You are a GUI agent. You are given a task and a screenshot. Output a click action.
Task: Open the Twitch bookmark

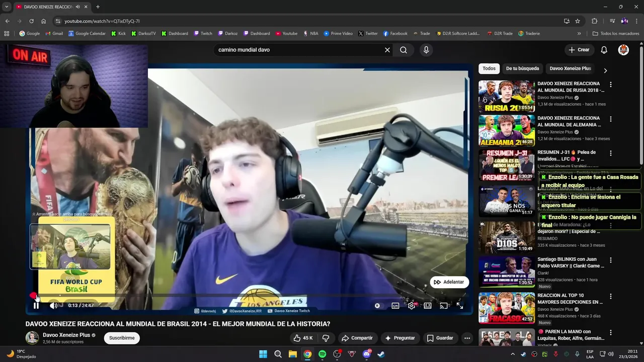coord(203,33)
